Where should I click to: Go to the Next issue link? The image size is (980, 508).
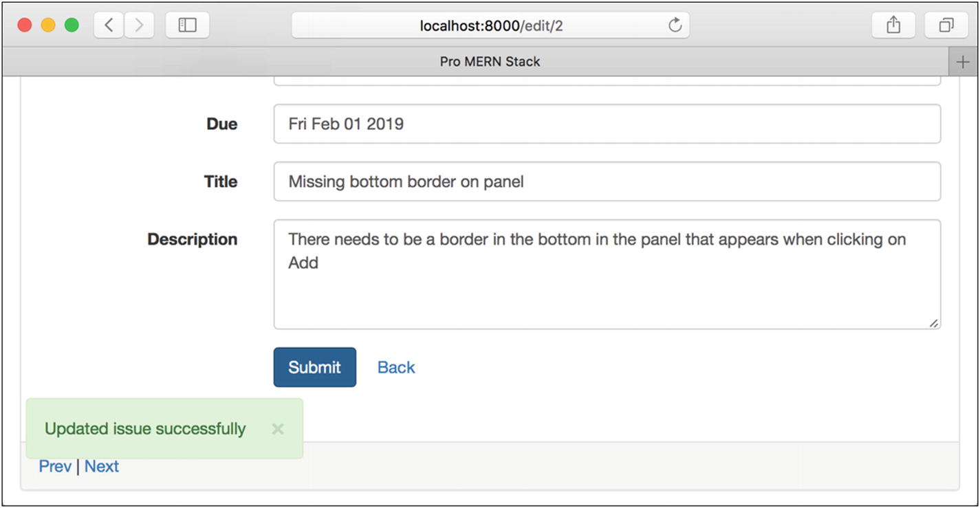click(x=102, y=467)
